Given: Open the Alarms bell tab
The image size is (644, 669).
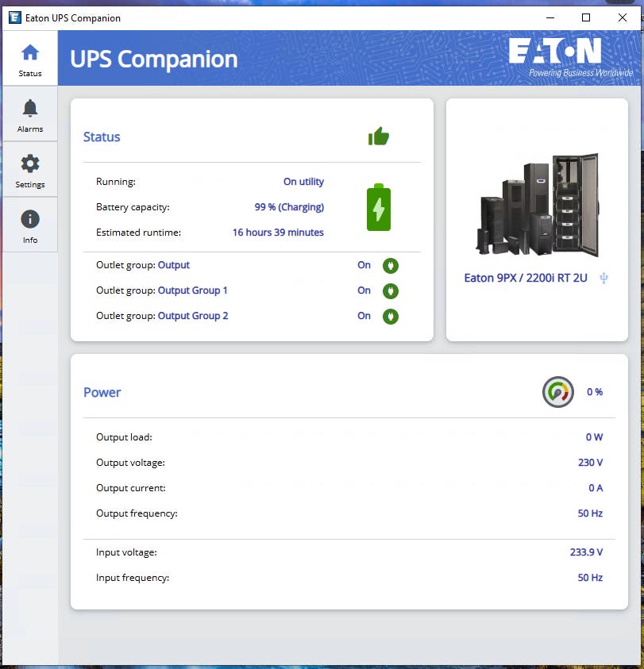Looking at the screenshot, I should click(x=30, y=114).
